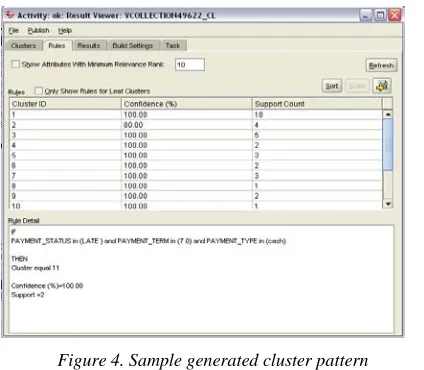Screen dimensions: 424x370
Task: Click the greyed-out button beside Sort
Action: coord(357,86)
